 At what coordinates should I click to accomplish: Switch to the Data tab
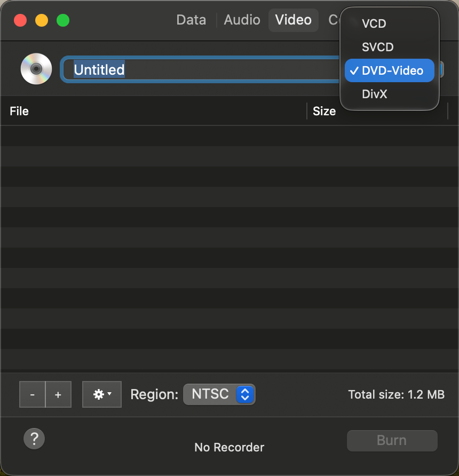191,20
